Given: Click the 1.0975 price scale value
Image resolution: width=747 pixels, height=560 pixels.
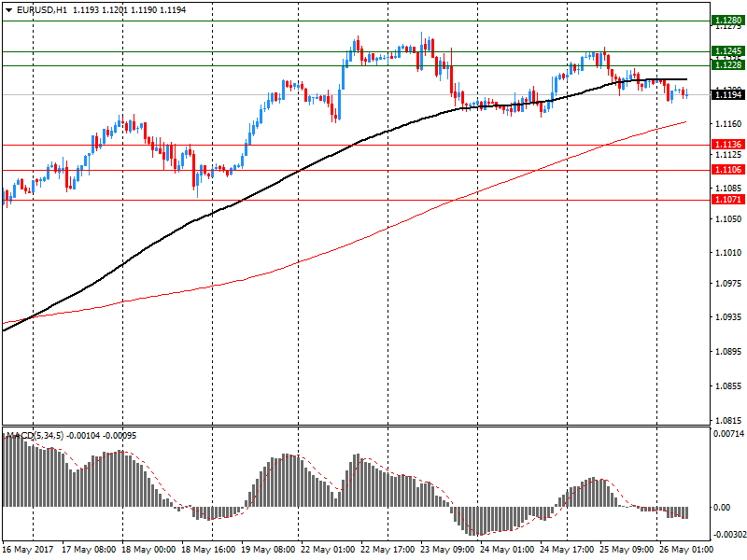Looking at the screenshot, I should coord(728,284).
